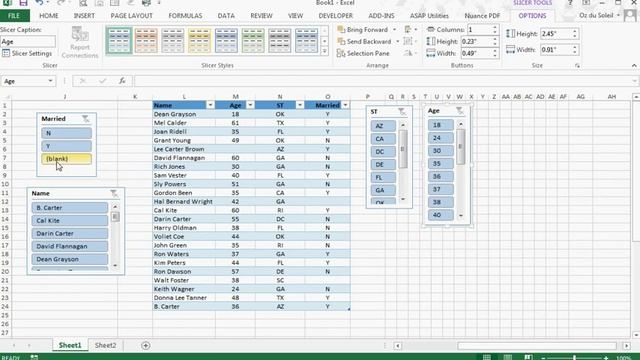Open Slicer Settings
This screenshot has width=640, height=360.
tap(27, 53)
